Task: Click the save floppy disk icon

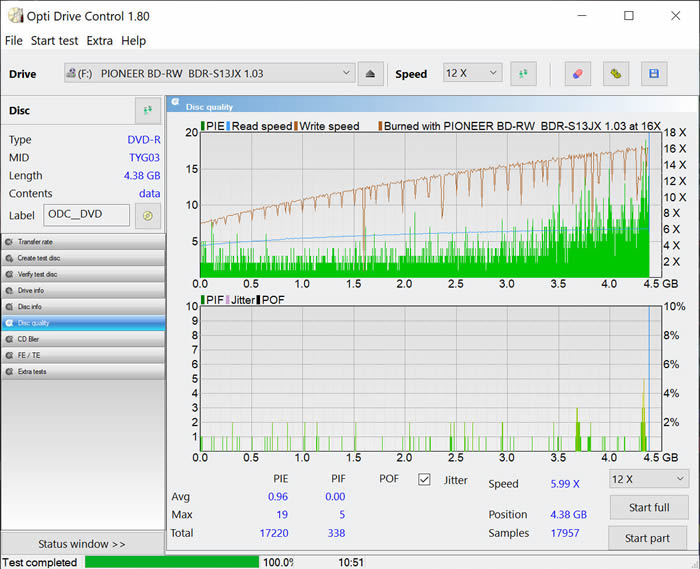Action: point(654,73)
